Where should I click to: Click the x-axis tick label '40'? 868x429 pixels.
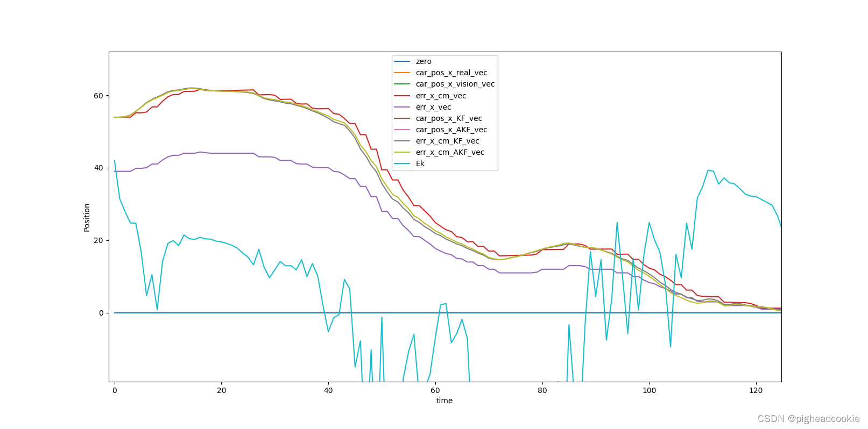point(328,390)
